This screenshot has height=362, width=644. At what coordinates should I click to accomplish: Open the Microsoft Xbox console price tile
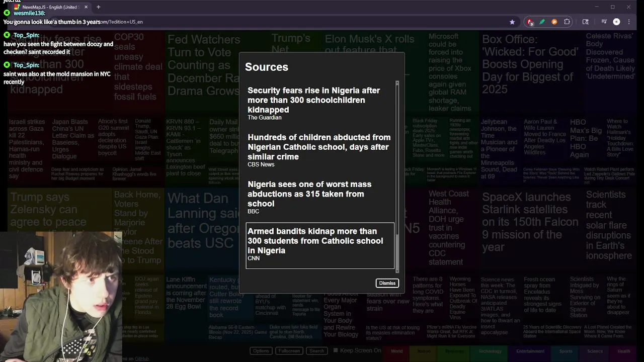(452, 74)
